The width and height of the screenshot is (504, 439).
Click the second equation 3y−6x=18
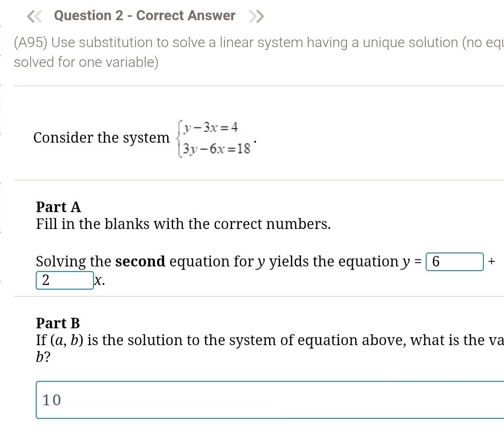(216, 149)
